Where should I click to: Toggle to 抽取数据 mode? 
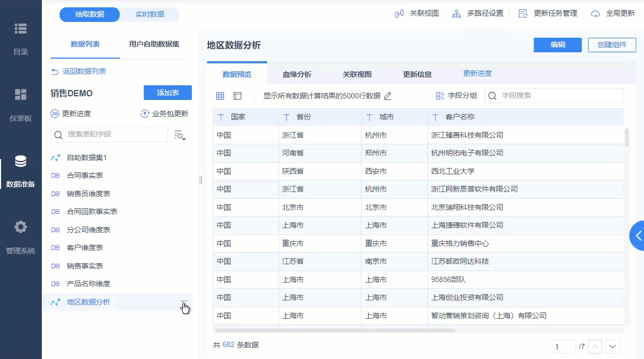90,15
